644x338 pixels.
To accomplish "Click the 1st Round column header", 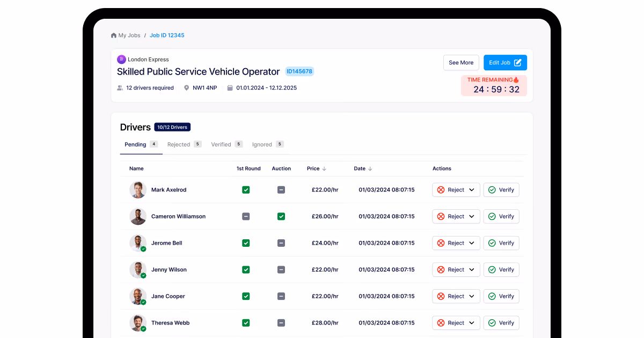I will pos(248,168).
